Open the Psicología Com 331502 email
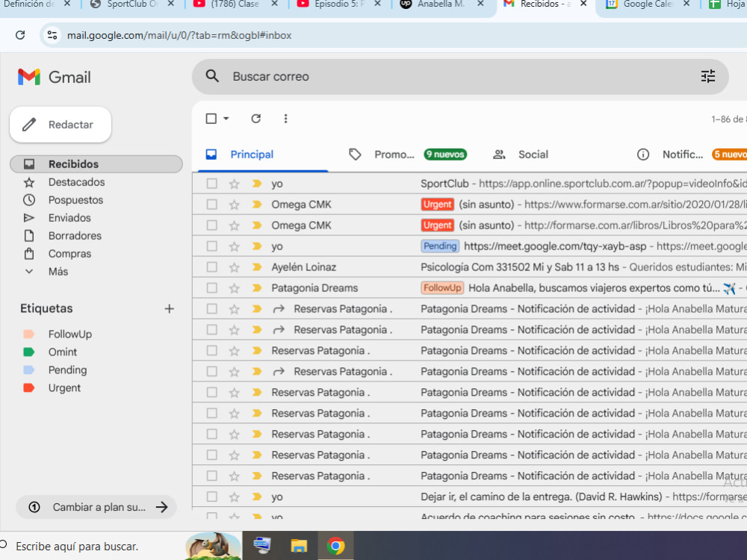The width and height of the screenshot is (747, 560). [469, 267]
